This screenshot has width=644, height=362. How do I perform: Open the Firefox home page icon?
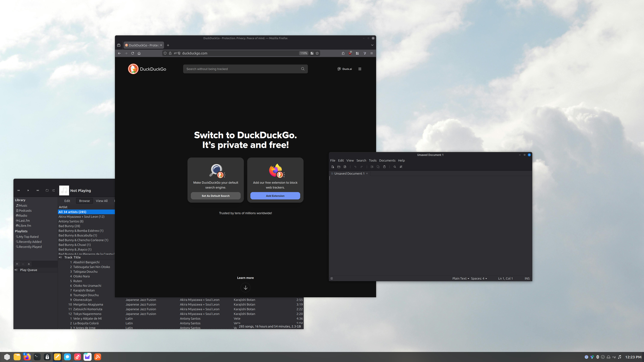click(139, 53)
